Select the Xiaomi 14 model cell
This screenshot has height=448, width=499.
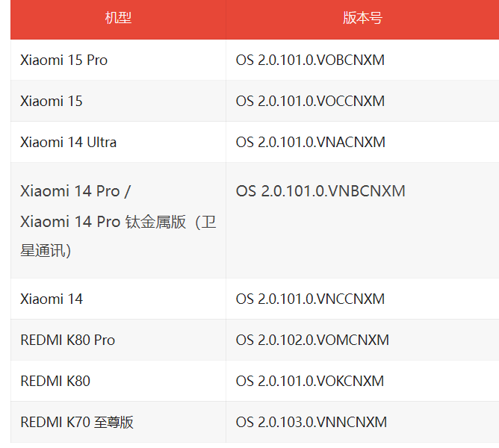52,299
